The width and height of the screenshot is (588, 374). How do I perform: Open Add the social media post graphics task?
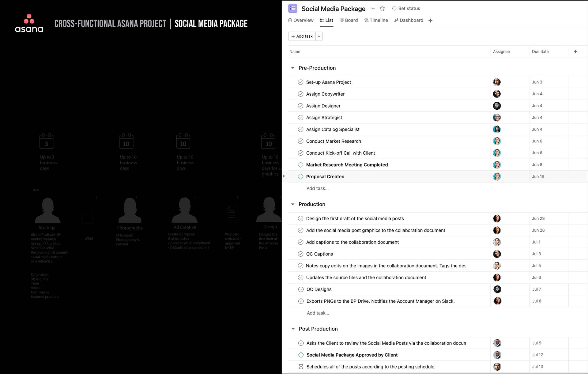(375, 230)
